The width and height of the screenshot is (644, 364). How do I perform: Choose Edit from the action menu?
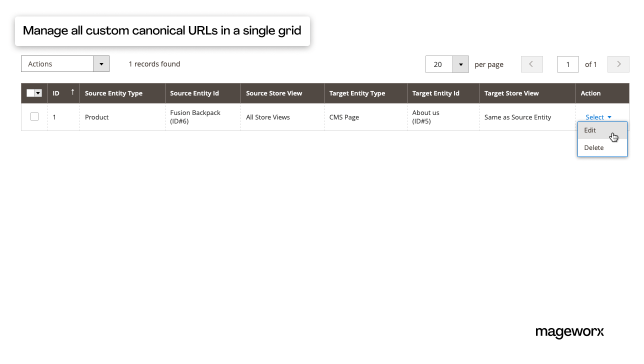pos(590,130)
